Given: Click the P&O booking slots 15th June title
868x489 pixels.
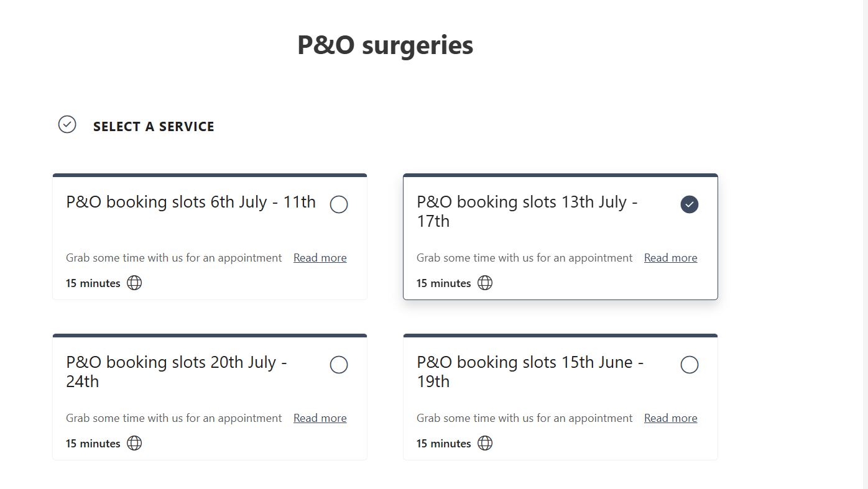Looking at the screenshot, I should [x=530, y=372].
